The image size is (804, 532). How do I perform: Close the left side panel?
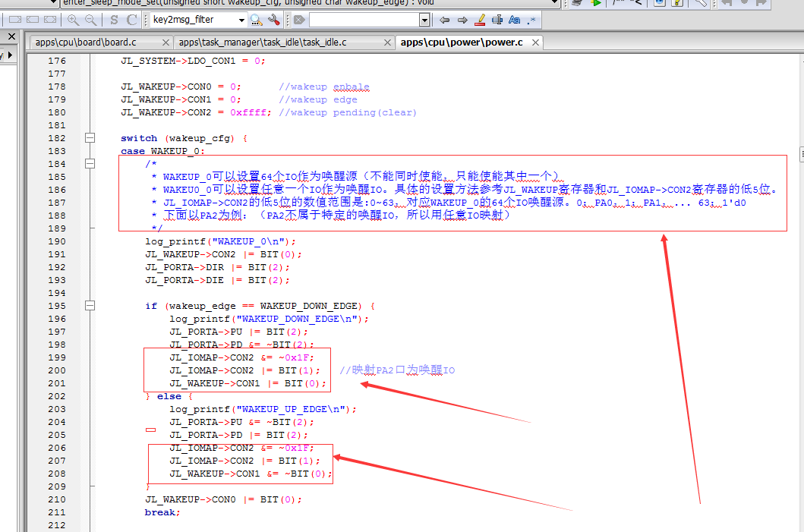coord(12,36)
